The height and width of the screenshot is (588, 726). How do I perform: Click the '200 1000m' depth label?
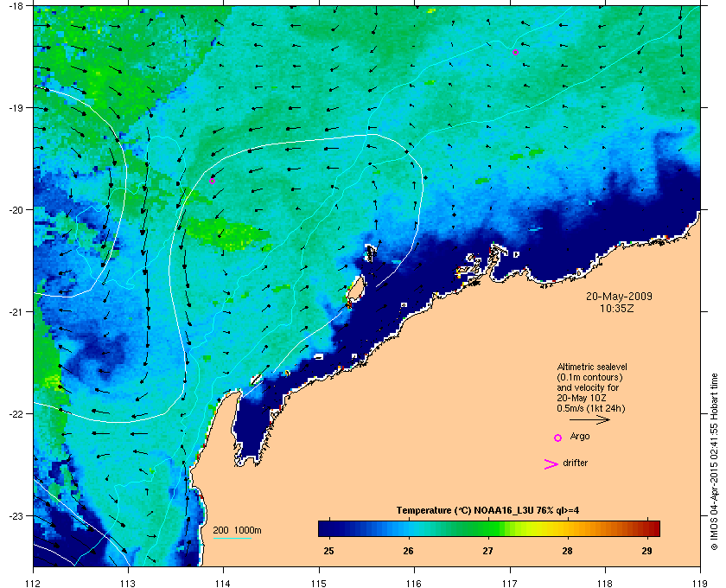pos(237,531)
